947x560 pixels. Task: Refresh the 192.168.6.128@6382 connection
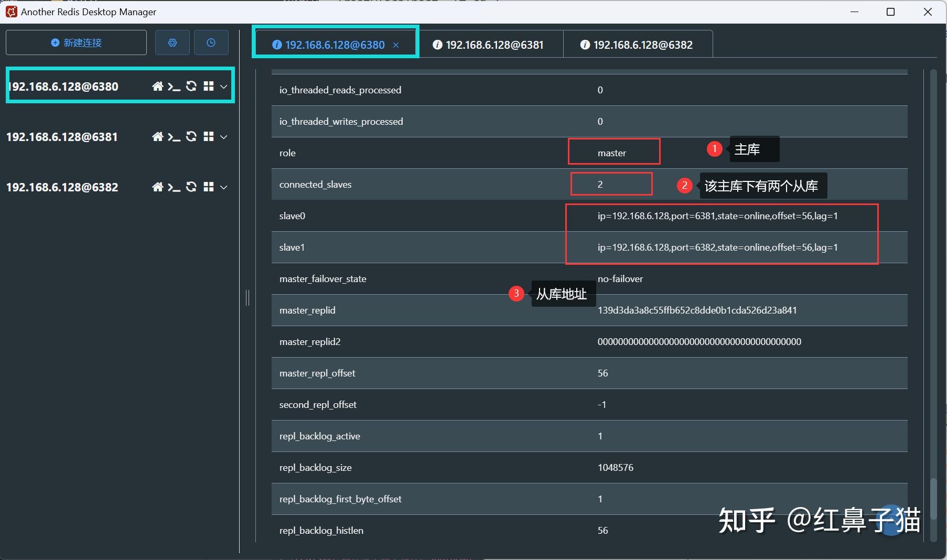191,187
